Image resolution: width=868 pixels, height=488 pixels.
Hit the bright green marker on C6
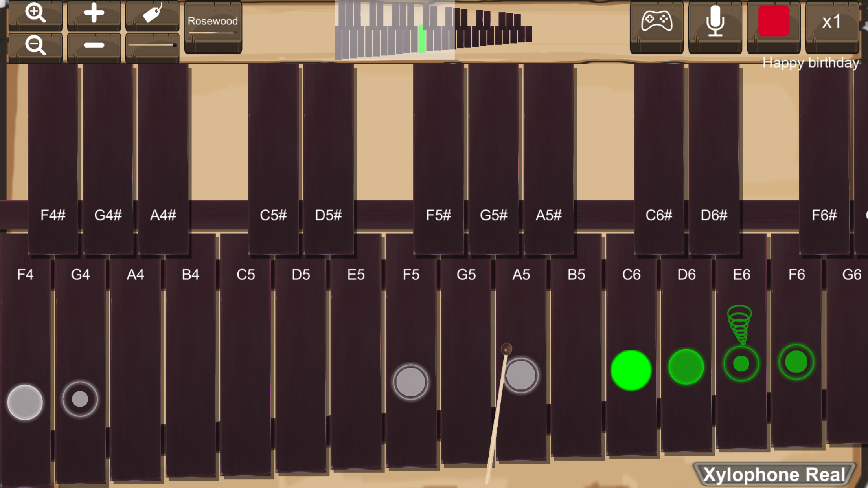click(631, 370)
